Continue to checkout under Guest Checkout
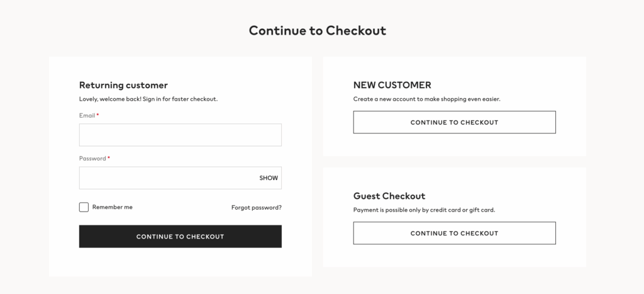 (x=454, y=233)
